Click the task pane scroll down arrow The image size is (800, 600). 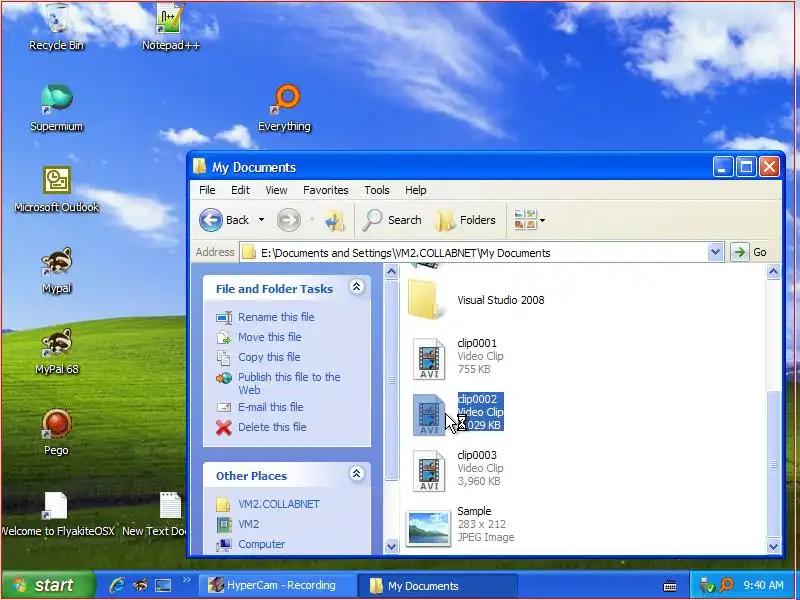tap(391, 546)
